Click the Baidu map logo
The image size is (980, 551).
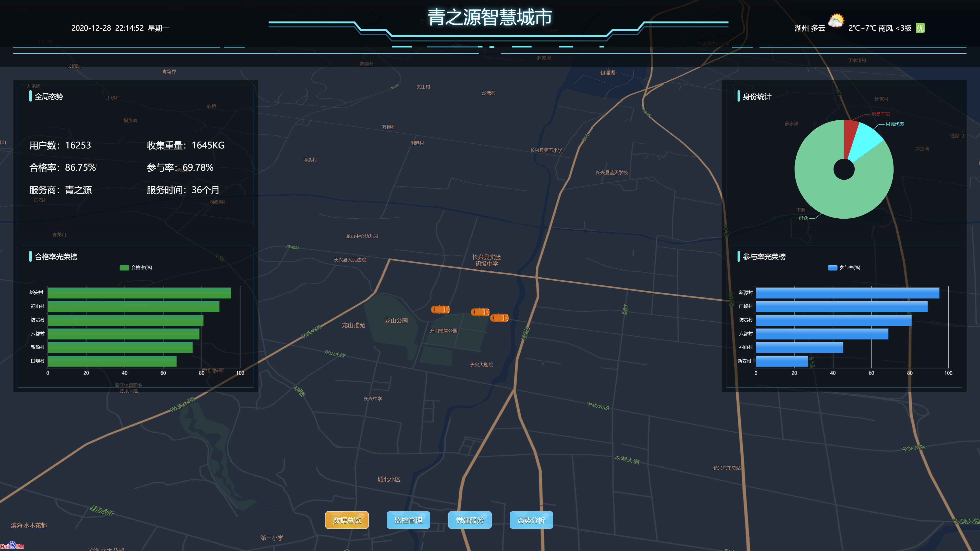coord(12,545)
